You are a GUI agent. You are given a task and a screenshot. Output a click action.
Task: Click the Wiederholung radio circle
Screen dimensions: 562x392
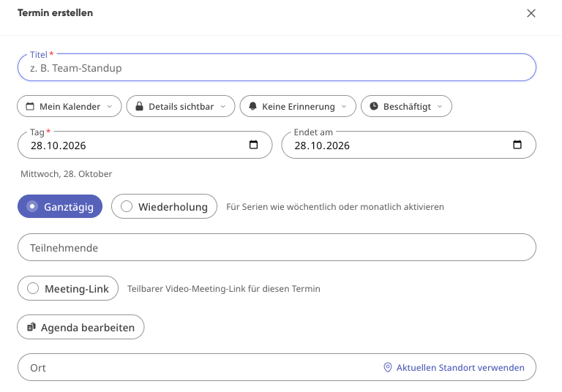tap(127, 206)
